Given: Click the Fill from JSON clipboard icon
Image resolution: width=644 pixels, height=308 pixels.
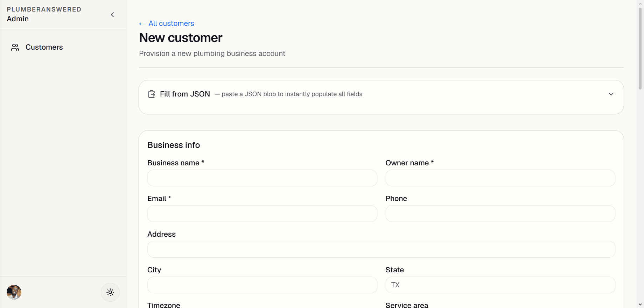Looking at the screenshot, I should coord(152,94).
